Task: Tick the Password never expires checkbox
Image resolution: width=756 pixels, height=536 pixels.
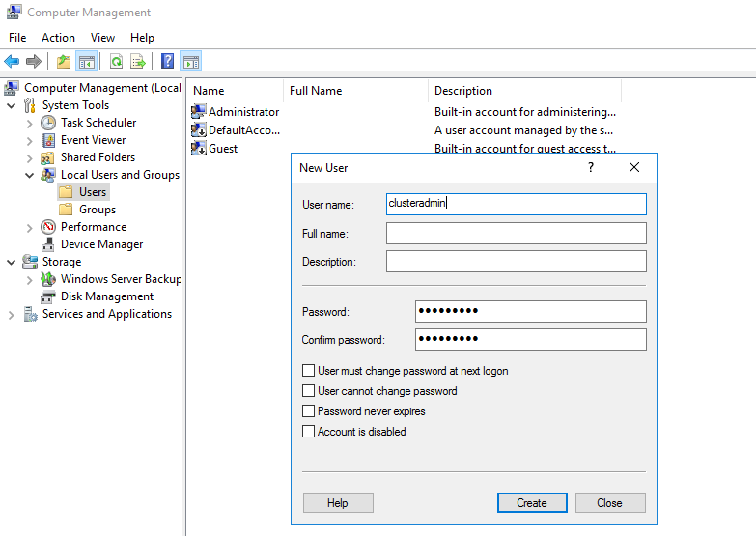Action: [309, 411]
